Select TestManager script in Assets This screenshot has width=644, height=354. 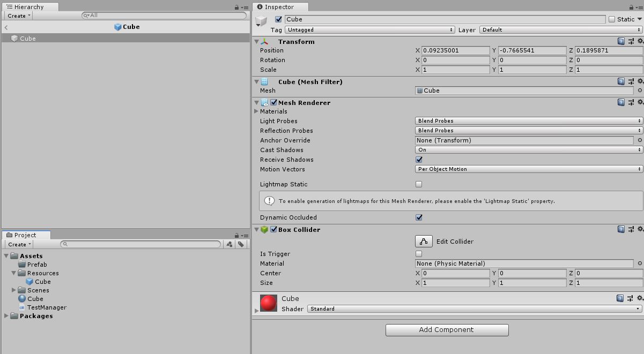coord(47,307)
